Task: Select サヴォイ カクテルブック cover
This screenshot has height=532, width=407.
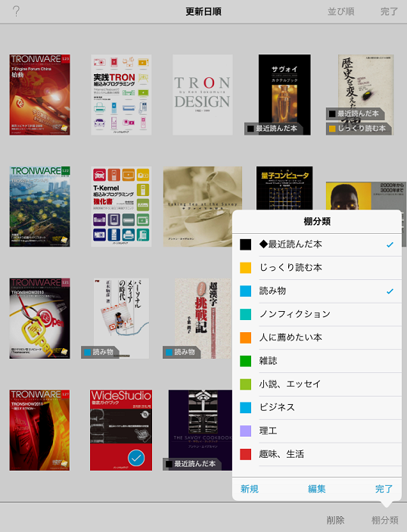Action: 284,95
